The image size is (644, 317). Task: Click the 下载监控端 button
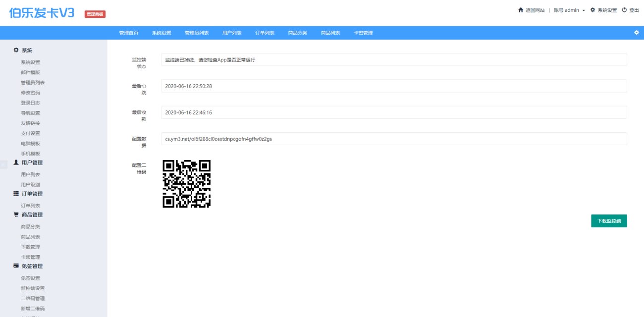click(609, 221)
